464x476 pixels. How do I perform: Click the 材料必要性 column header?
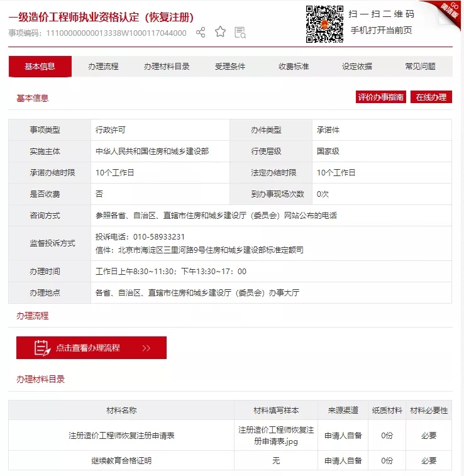429,411
